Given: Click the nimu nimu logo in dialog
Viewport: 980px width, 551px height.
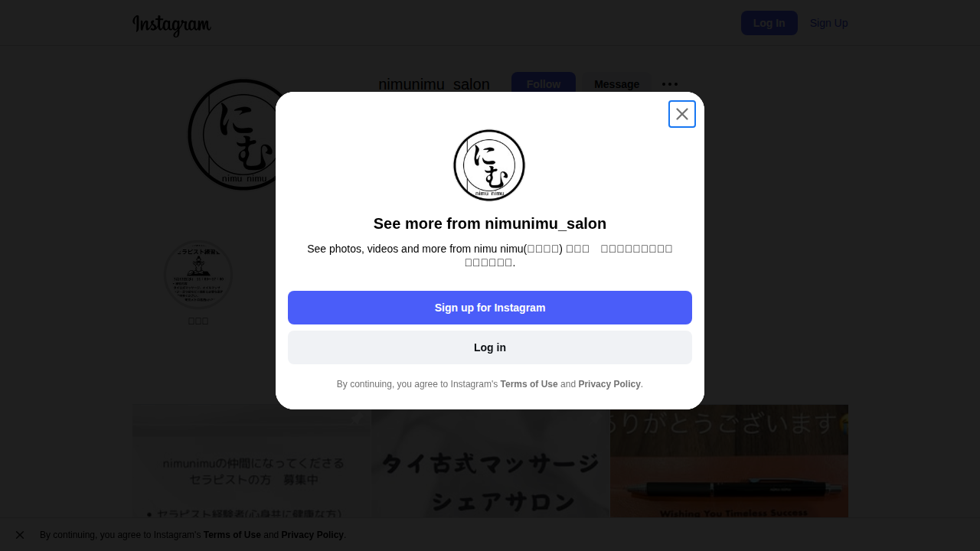Looking at the screenshot, I should tap(489, 165).
